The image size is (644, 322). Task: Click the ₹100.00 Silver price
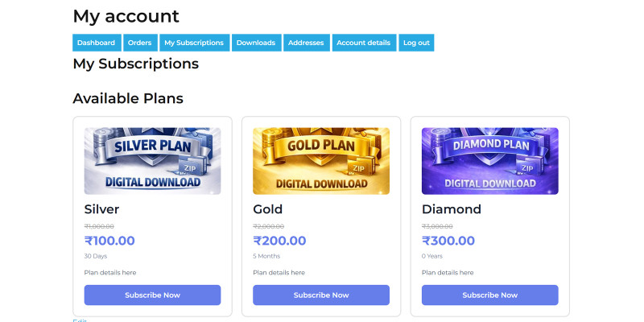tap(109, 240)
